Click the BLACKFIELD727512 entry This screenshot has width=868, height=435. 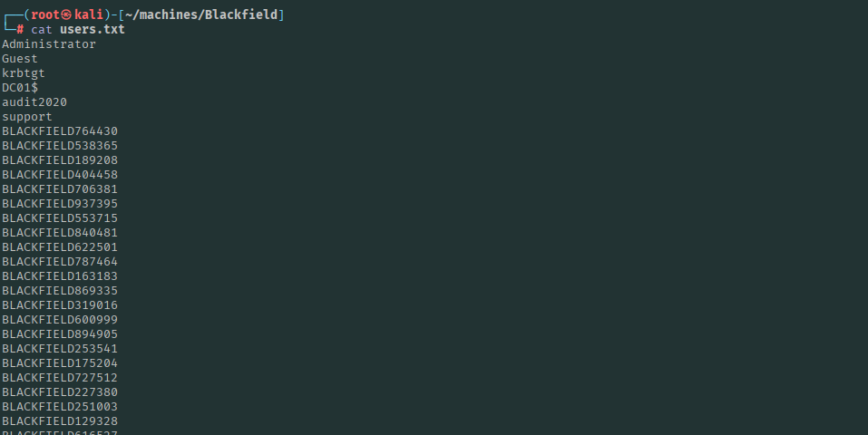pyautogui.click(x=60, y=378)
